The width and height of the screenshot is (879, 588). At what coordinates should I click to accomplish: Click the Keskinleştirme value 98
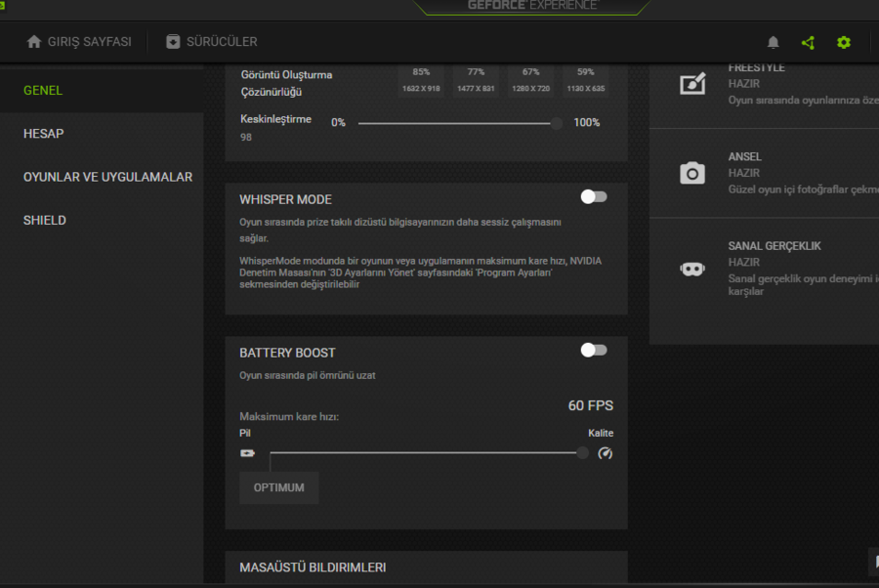246,138
